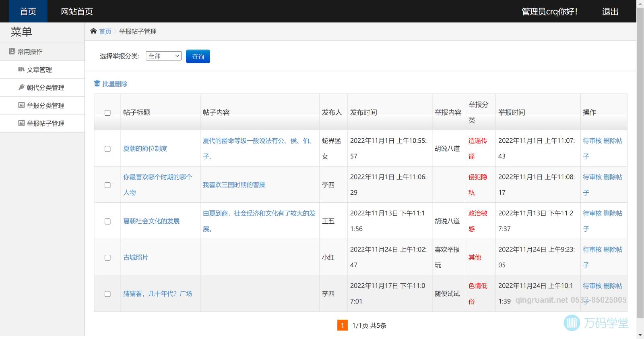
Task: Click the 举报帖子管理 image icon
Action: [21, 123]
